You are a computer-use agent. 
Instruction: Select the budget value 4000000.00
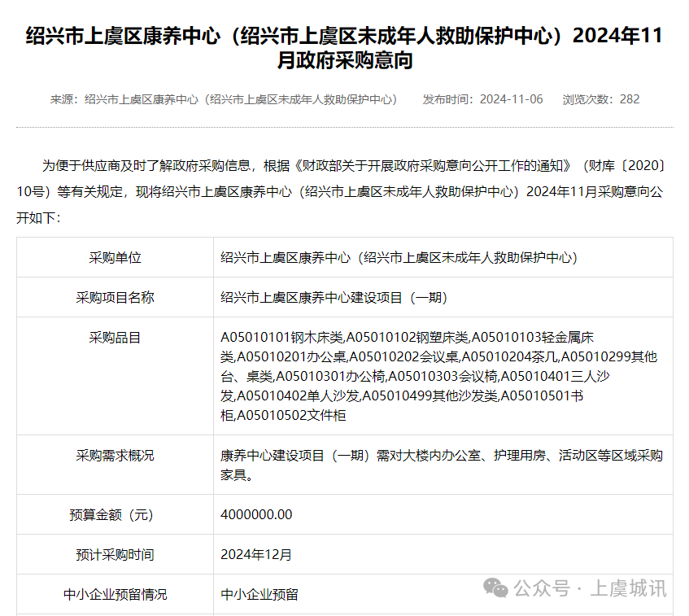point(256,515)
